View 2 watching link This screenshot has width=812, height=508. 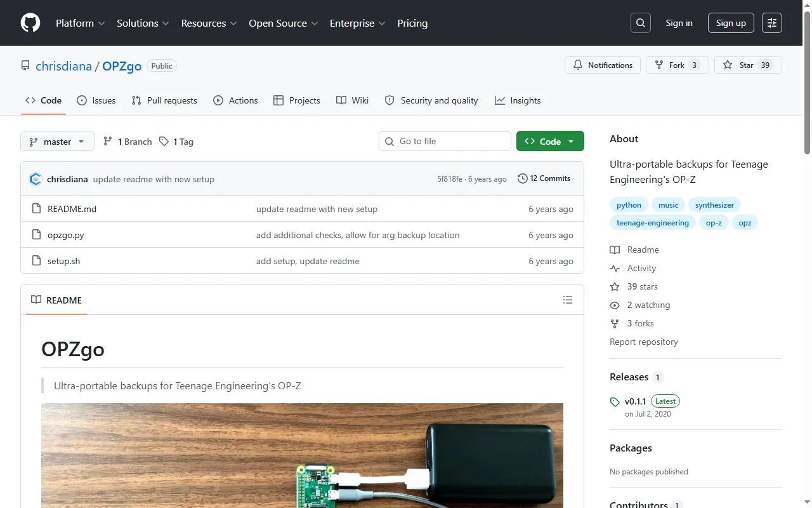640,305
